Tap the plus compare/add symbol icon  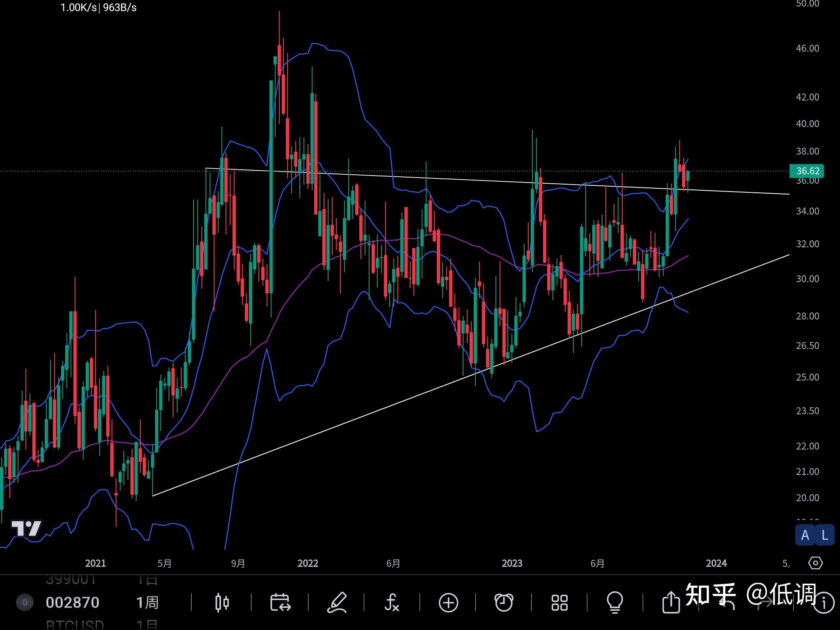coord(448,603)
